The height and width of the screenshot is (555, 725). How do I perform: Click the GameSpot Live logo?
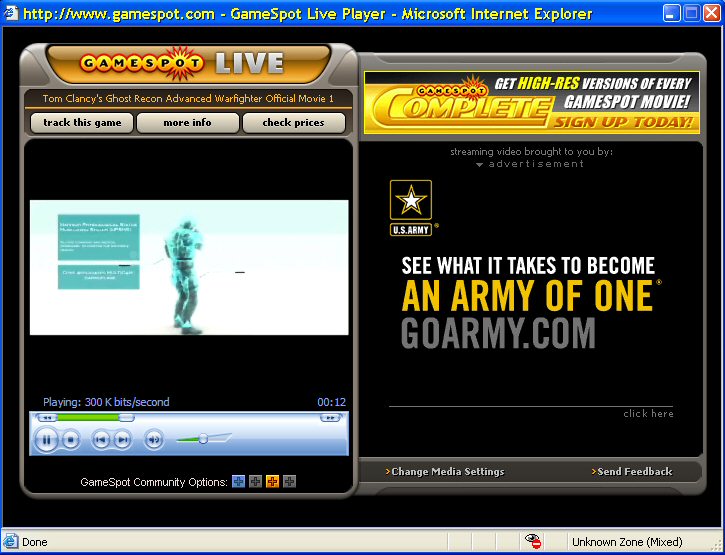[181, 63]
